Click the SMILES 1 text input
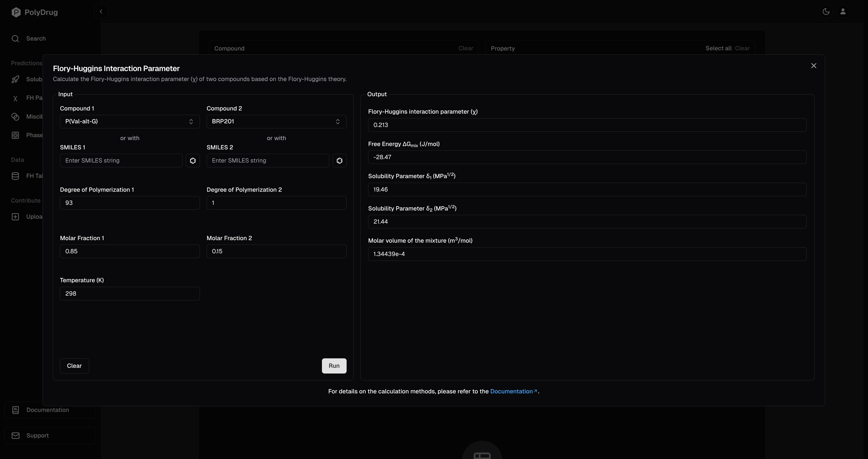The image size is (868, 459). [x=121, y=161]
